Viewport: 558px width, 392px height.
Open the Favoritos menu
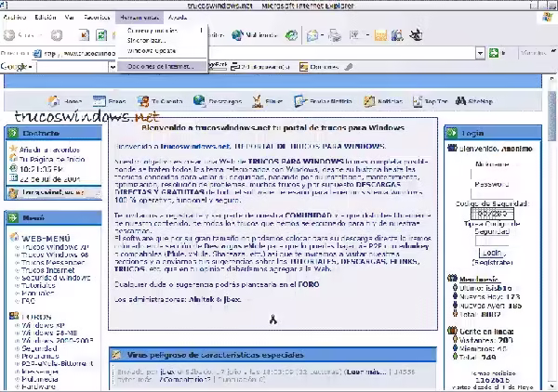click(97, 17)
